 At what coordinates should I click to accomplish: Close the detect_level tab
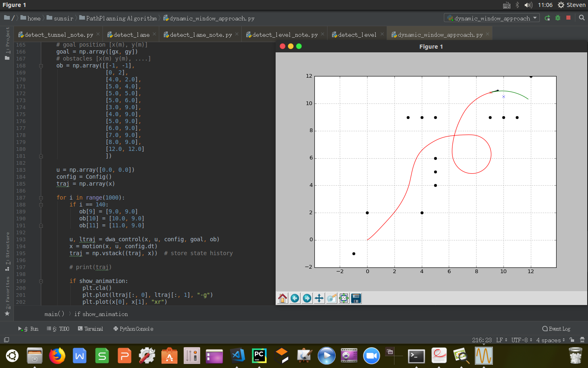(382, 34)
